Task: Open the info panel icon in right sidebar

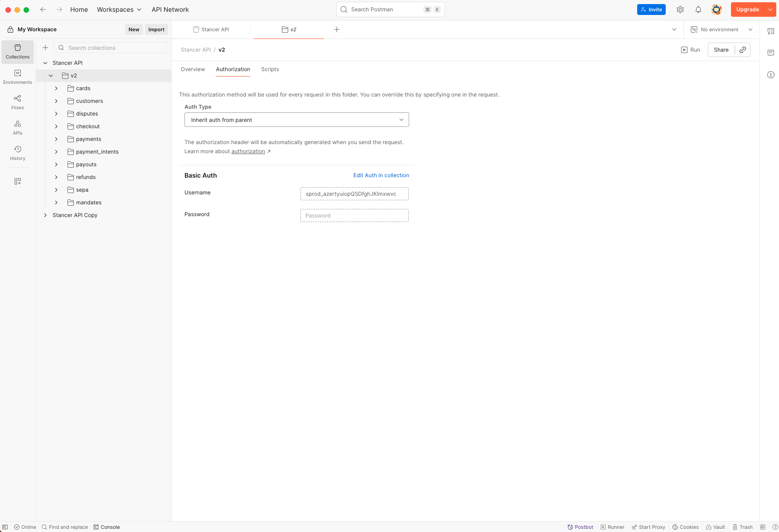Action: [x=770, y=75]
